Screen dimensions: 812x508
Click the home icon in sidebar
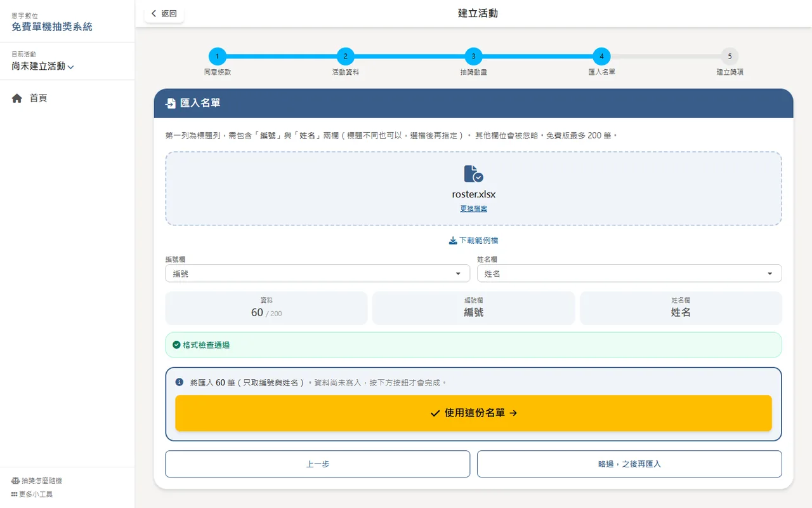coord(17,98)
